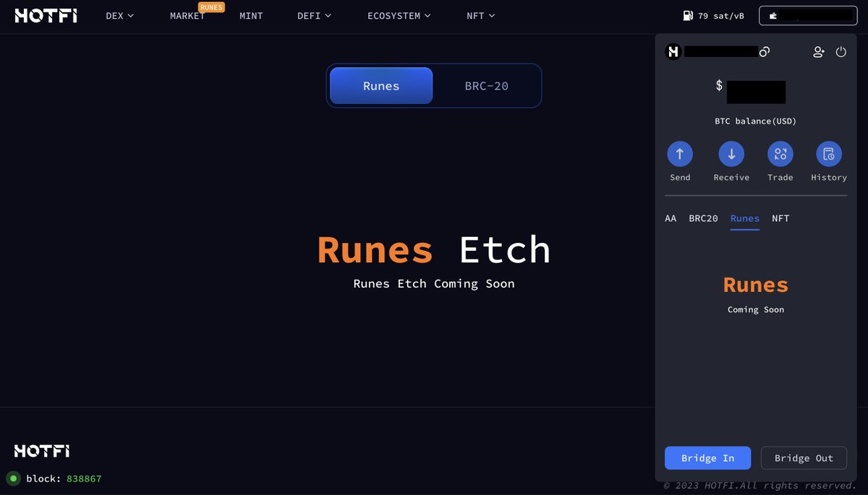The image size is (868, 495).
Task: Click the Send arrow icon
Action: pos(680,154)
